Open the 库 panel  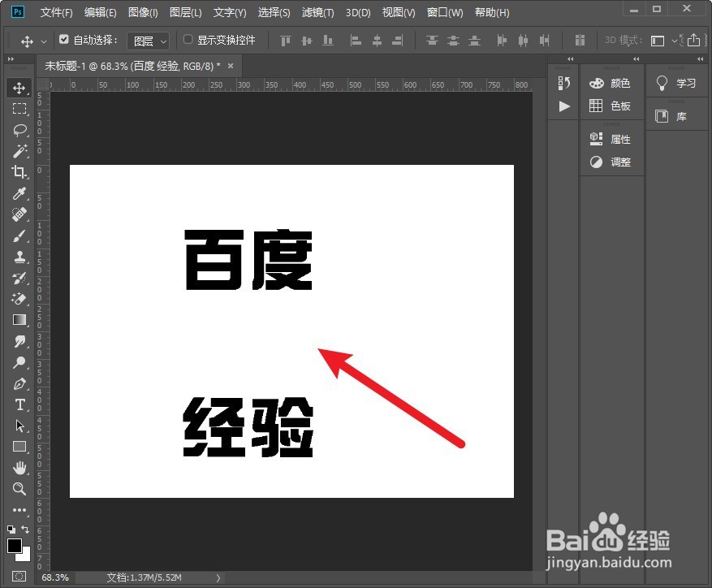pyautogui.click(x=671, y=116)
